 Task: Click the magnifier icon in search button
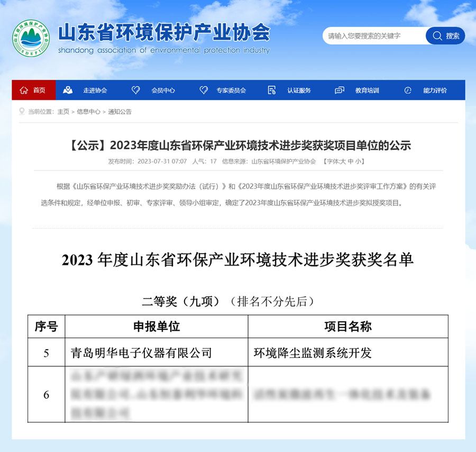coord(437,36)
